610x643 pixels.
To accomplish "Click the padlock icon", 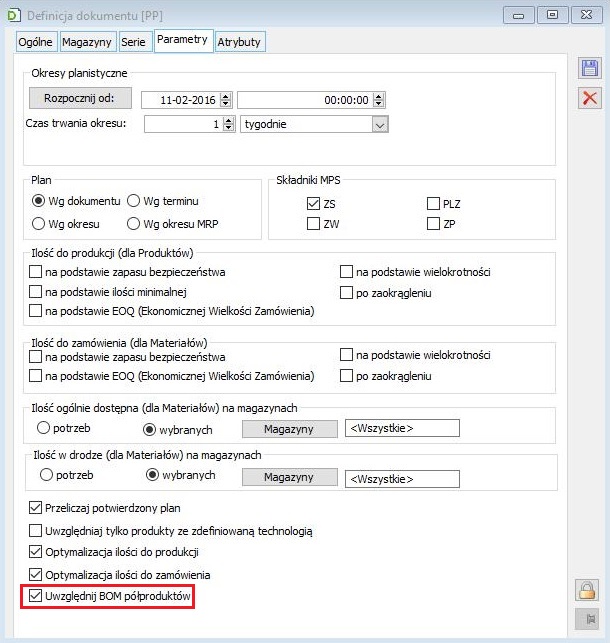I will tap(587, 590).
